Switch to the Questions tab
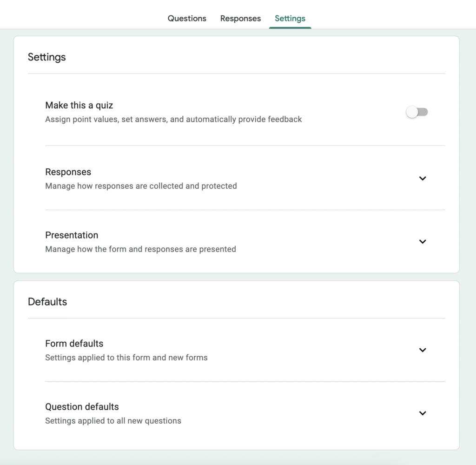The image size is (476, 465). (187, 18)
